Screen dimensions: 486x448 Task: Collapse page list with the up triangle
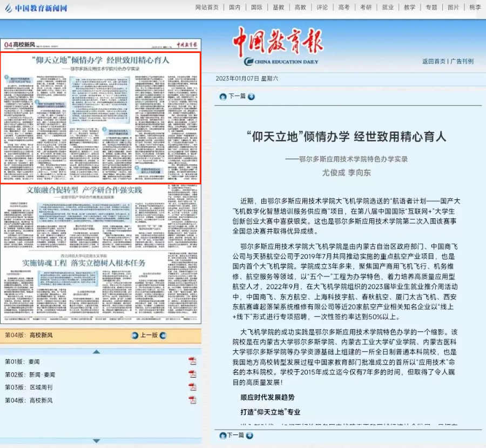click(96, 351)
